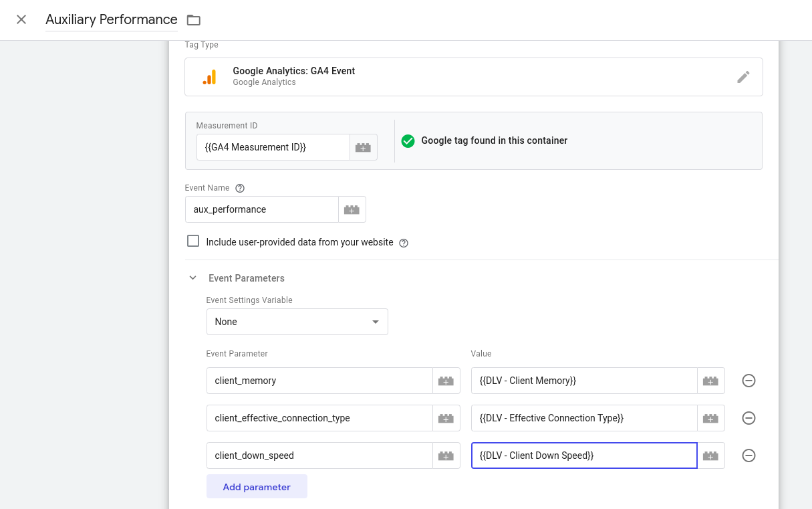The width and height of the screenshot is (812, 509).
Task: Click the Google Analytics GA4 logo
Action: point(210,76)
